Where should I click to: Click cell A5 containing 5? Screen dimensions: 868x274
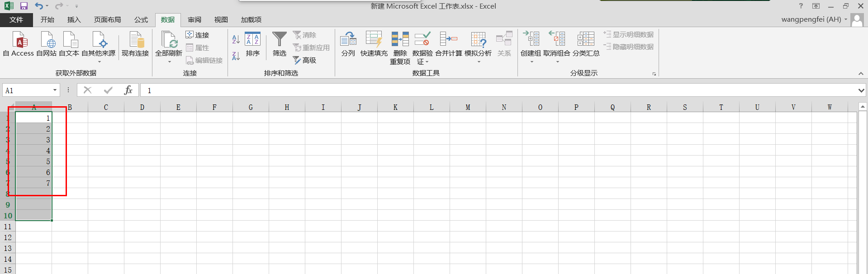(34, 161)
